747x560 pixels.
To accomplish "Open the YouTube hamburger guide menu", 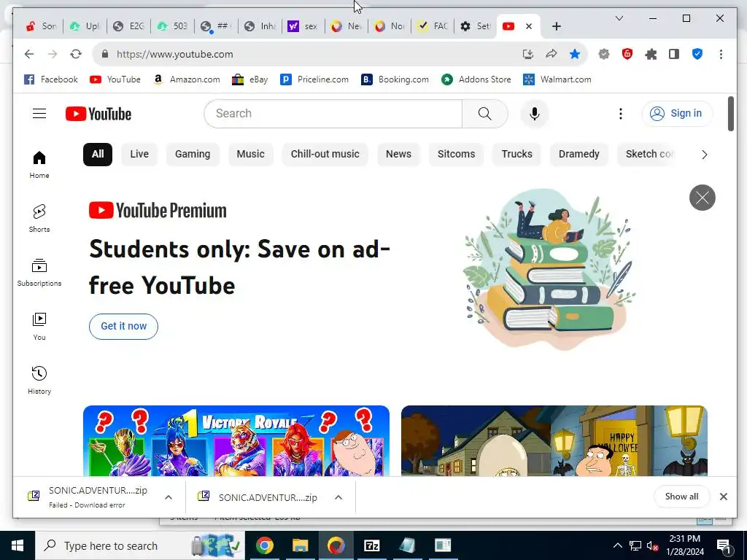I will (x=39, y=113).
